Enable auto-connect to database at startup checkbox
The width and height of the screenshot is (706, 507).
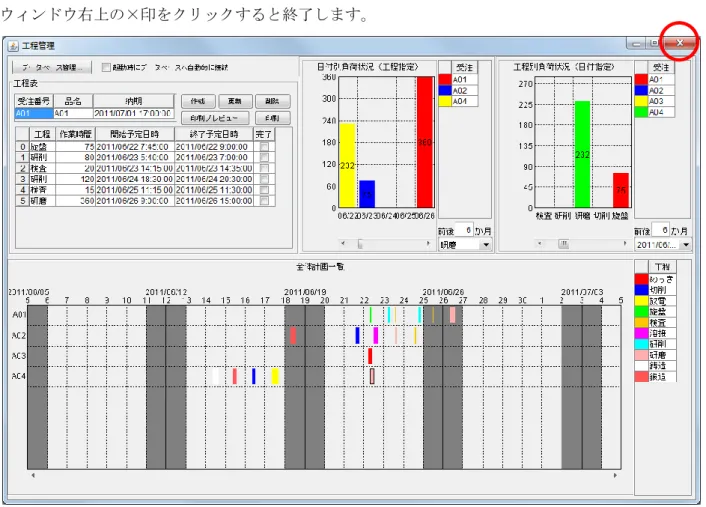coord(106,68)
